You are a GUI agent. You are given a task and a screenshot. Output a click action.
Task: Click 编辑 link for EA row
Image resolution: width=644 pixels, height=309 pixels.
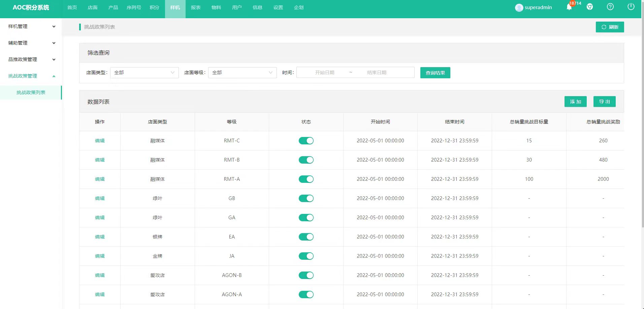(x=100, y=237)
